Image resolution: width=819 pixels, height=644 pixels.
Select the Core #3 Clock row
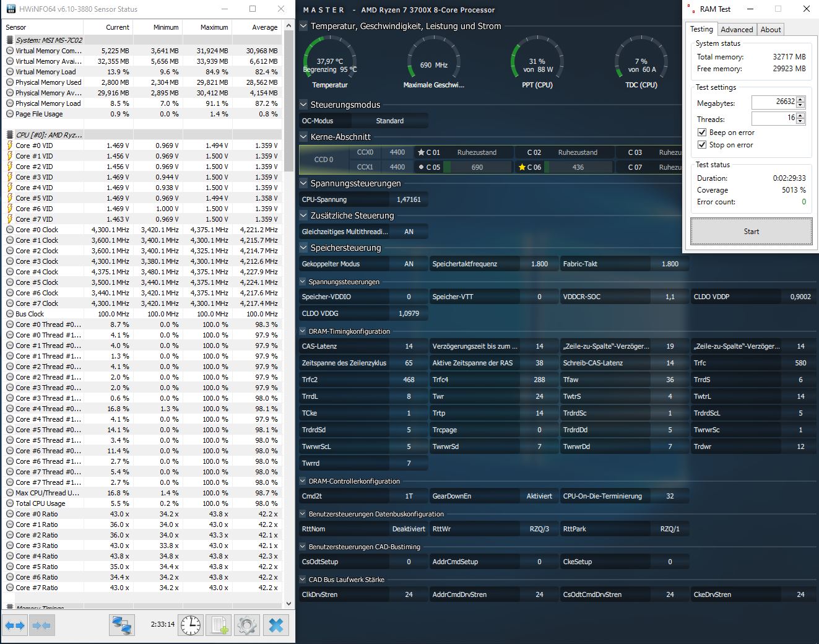(142, 261)
